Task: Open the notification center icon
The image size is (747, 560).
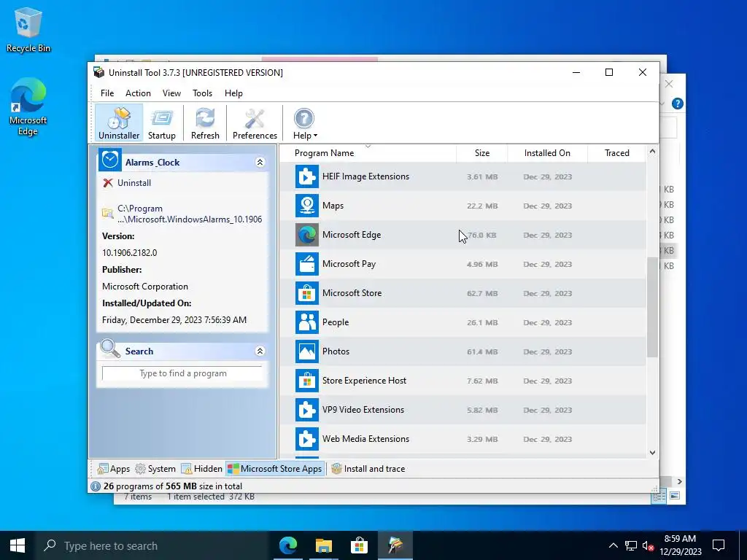Action: pyautogui.click(x=719, y=545)
